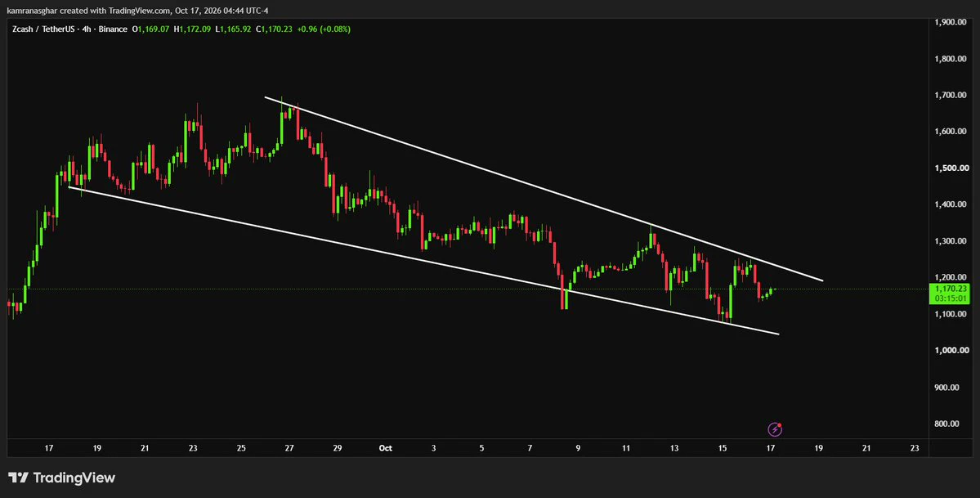Click the 1,300.00 price axis label

coord(950,241)
